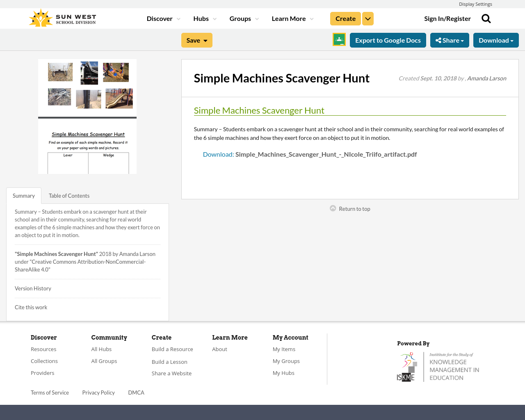Open Version History

(33, 288)
